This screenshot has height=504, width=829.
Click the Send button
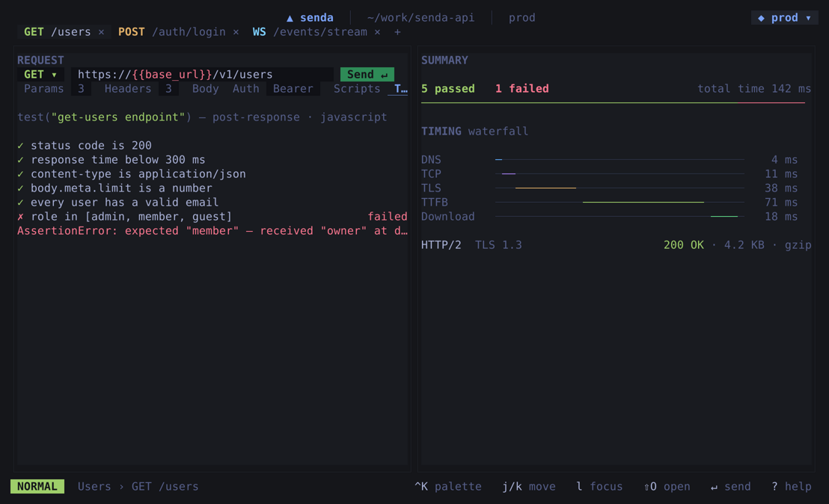pos(367,75)
